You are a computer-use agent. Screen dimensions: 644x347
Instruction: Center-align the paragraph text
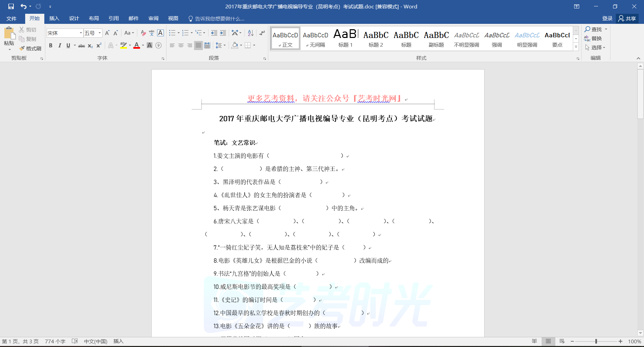[181, 45]
